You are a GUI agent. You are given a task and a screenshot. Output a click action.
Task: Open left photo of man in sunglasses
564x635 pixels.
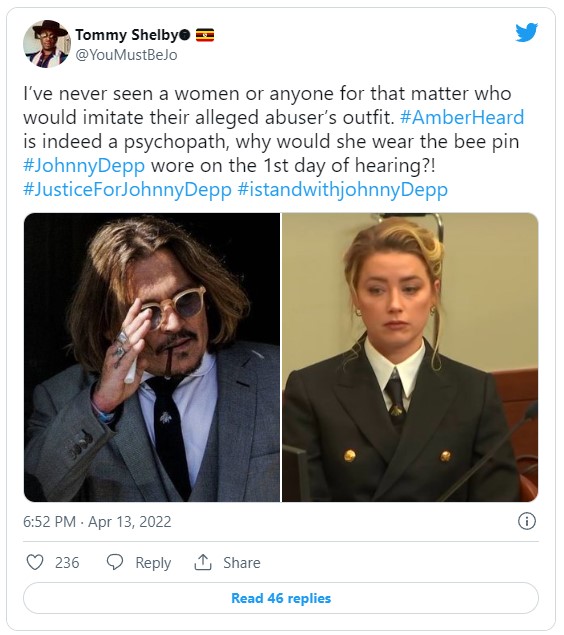point(152,357)
